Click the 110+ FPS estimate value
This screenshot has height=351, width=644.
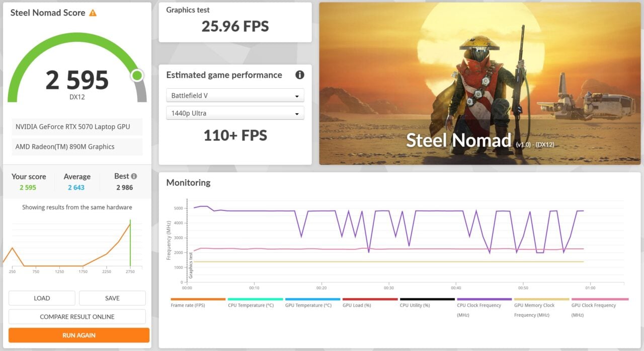point(235,135)
